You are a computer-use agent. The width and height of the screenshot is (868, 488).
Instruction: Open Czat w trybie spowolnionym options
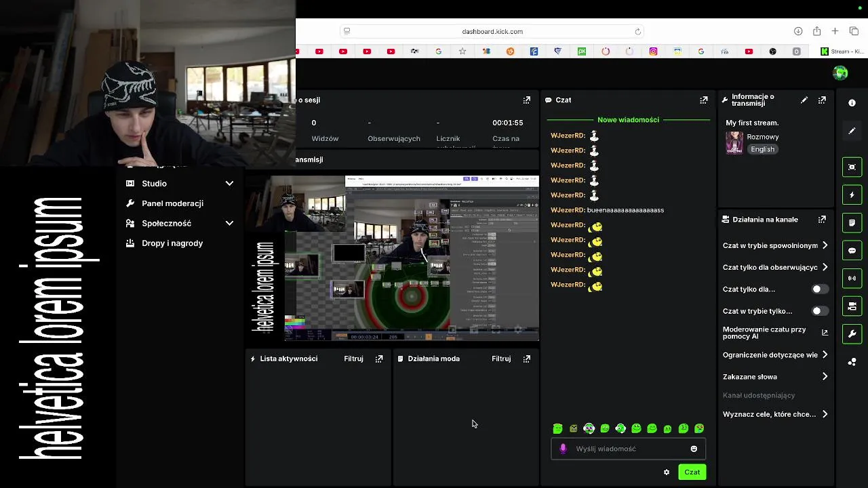pos(776,245)
